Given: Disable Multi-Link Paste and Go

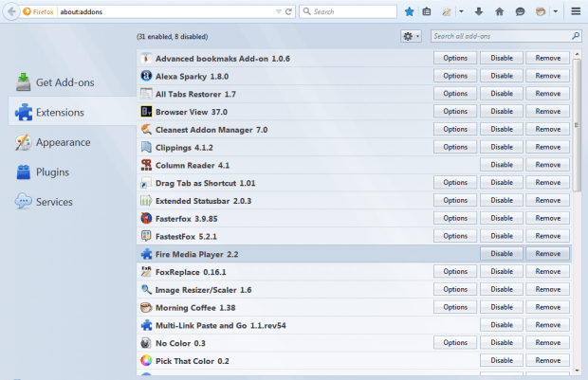Looking at the screenshot, I should point(502,325).
